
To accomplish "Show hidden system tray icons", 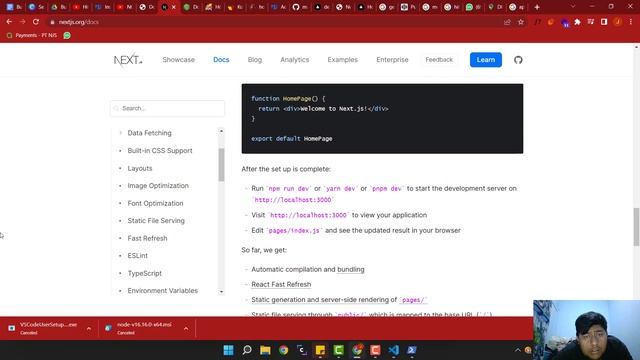I will 518,350.
